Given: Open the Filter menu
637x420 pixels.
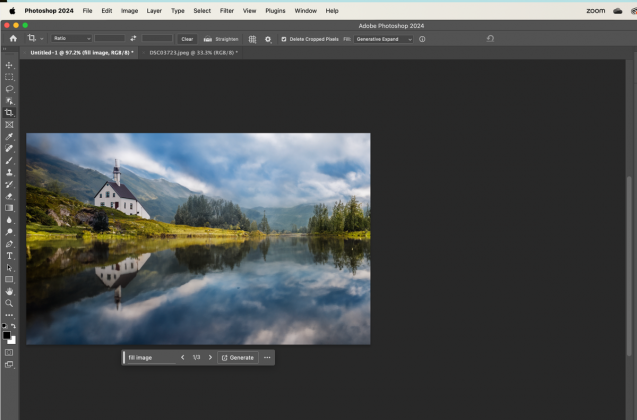Looking at the screenshot, I should (227, 10).
